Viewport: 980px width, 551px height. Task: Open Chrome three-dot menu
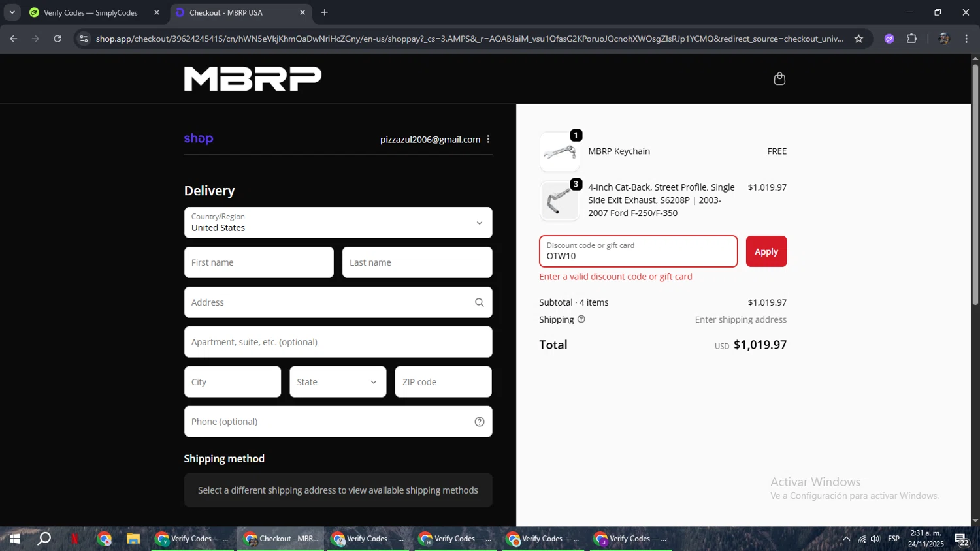click(966, 39)
